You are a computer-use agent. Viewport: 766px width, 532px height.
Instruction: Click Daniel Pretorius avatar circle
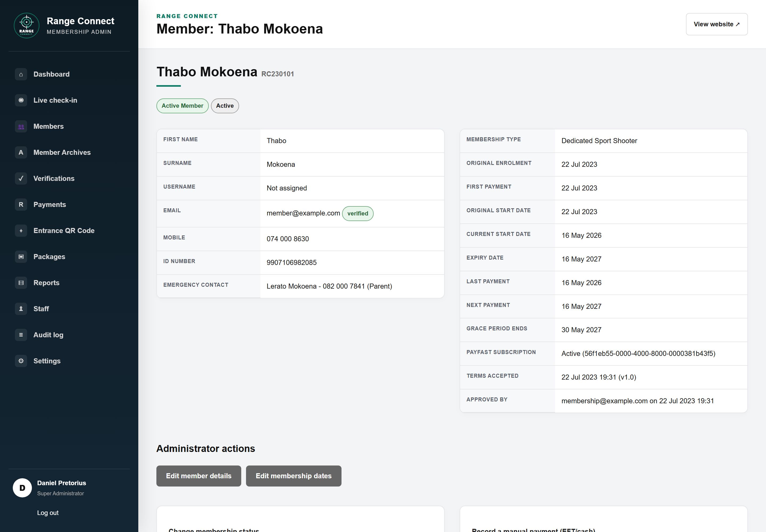[x=22, y=488]
